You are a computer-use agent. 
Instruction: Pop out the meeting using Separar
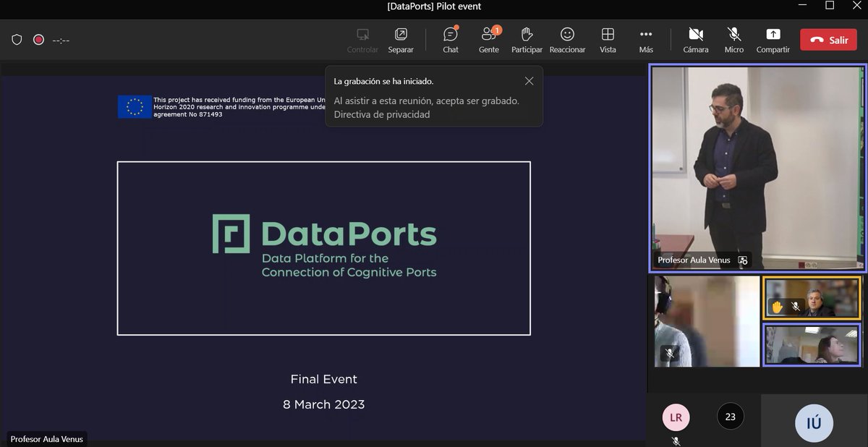pos(401,40)
